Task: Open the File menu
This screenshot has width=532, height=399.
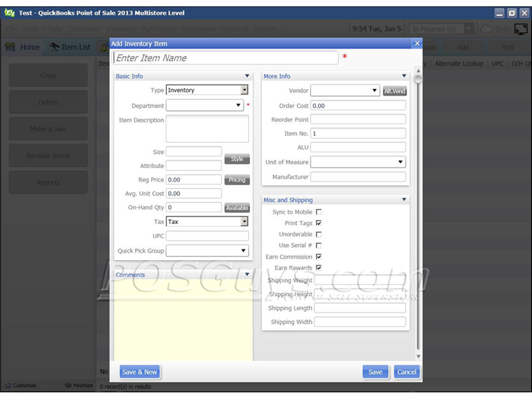Action: tap(11, 29)
